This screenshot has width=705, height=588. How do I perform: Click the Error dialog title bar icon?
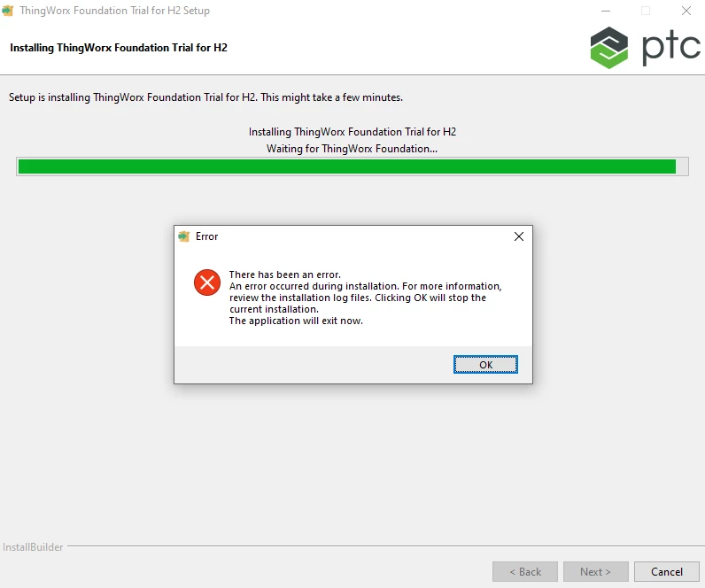click(184, 236)
